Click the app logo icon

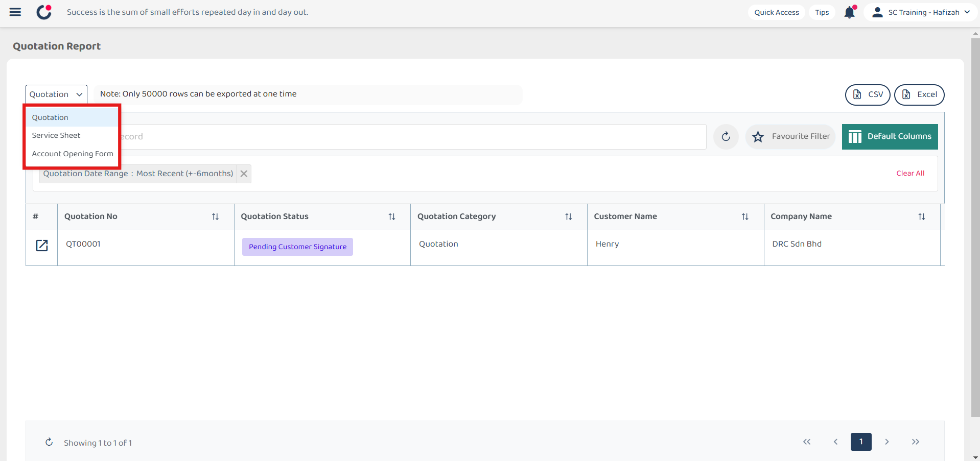(x=44, y=12)
